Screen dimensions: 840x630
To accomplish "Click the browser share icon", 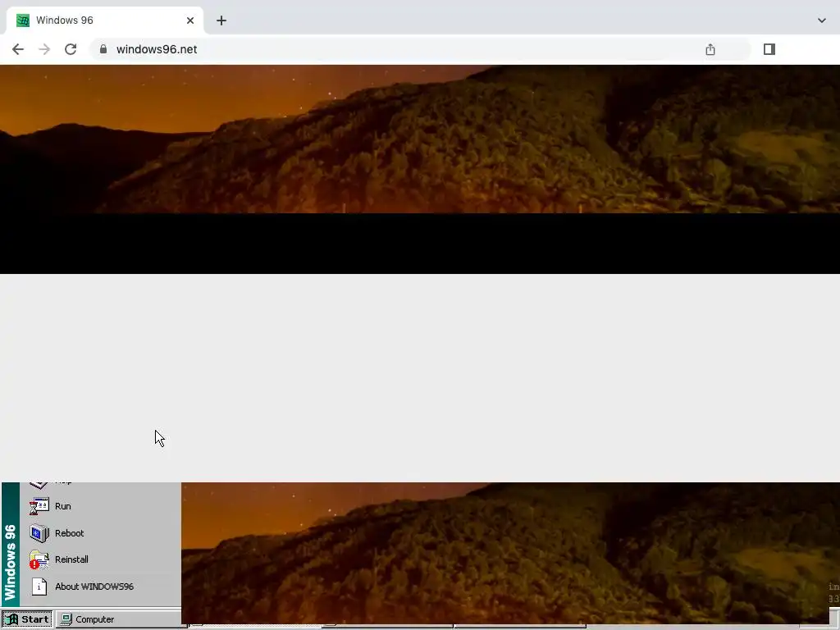I will point(710,49).
